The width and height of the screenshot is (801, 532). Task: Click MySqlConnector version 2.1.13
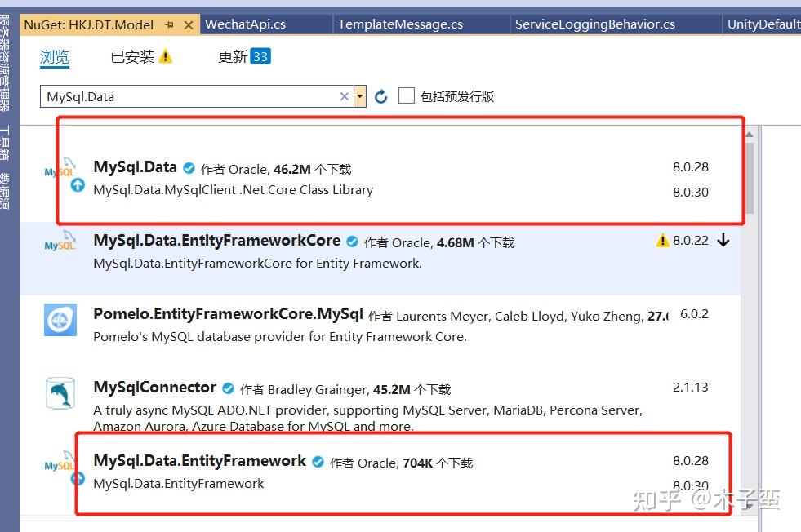click(x=691, y=388)
